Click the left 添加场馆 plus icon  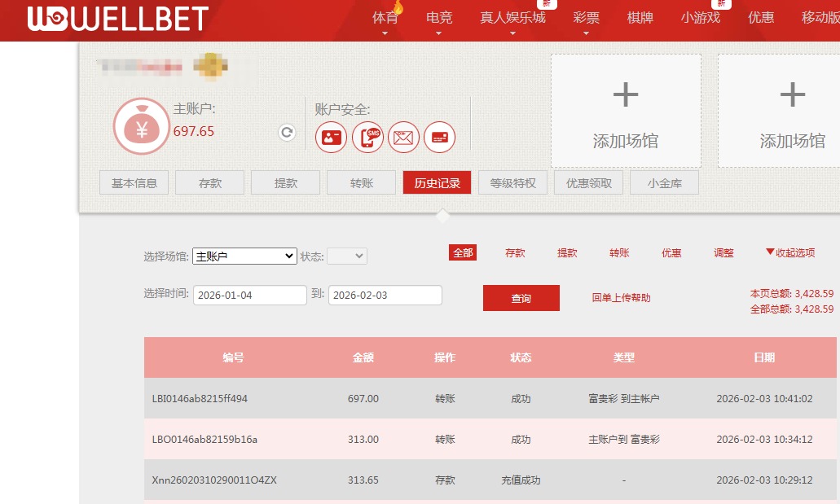[625, 94]
